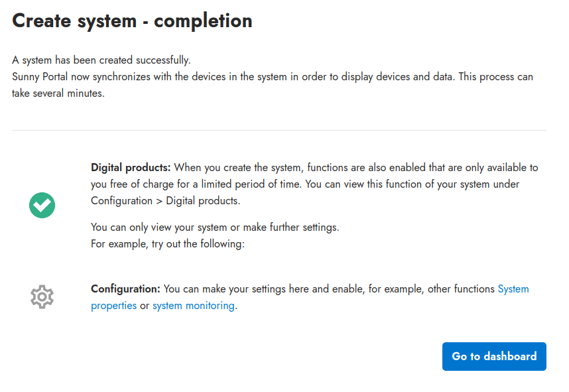Click the horizontal divider line below the intro
Image resolution: width=569 pixels, height=392 pixels.
279,131
